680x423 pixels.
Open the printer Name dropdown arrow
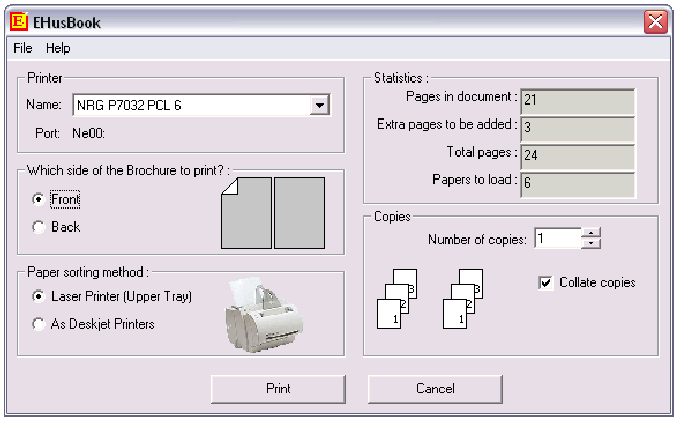(319, 104)
